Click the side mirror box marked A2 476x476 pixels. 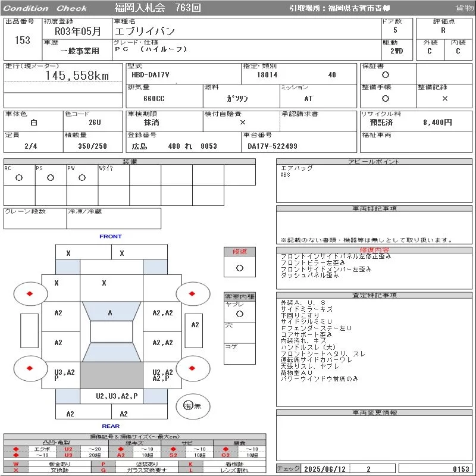pyautogui.click(x=194, y=331)
